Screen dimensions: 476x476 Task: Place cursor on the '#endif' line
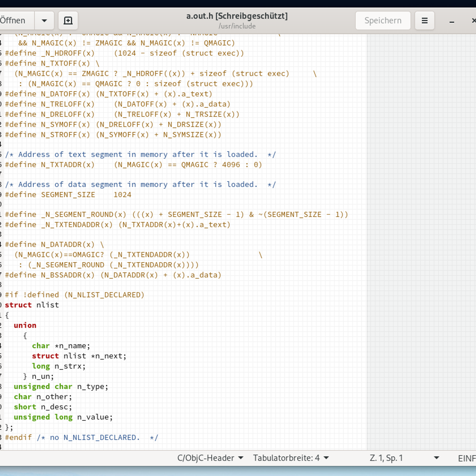click(x=18, y=437)
